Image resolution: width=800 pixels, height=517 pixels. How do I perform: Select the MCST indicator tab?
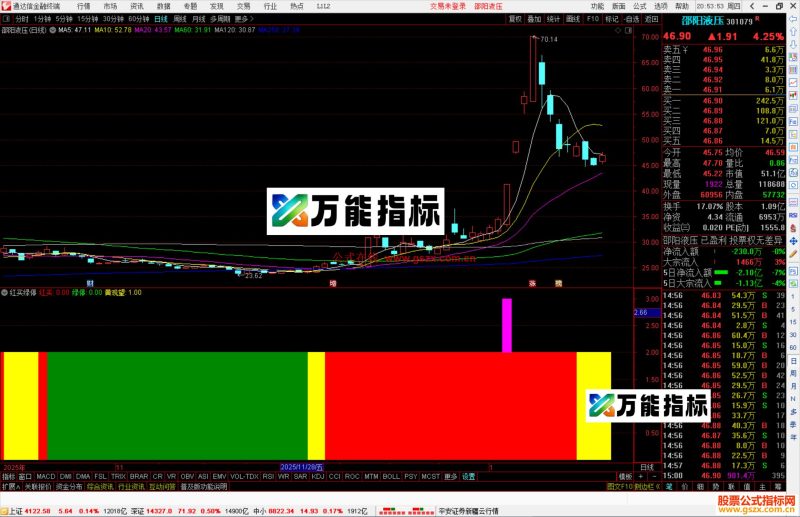tap(430, 476)
